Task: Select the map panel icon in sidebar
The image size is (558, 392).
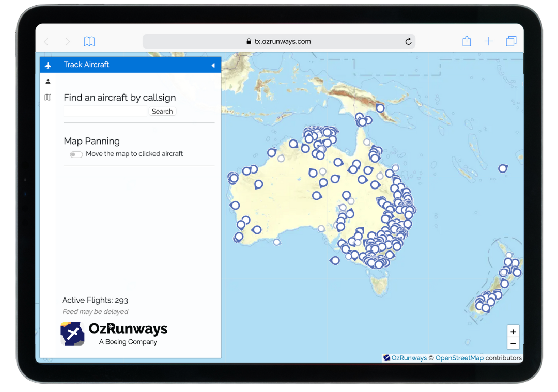Action: click(48, 97)
